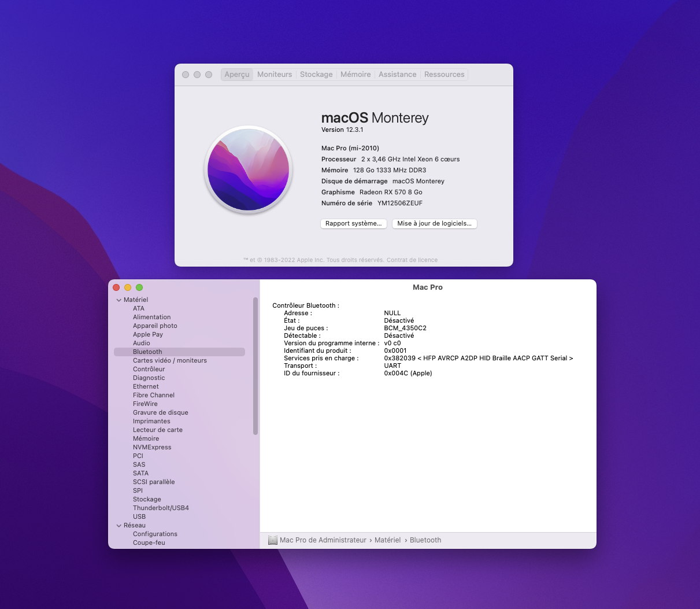This screenshot has width=700, height=609.
Task: Click Matériel in the bottom path bar
Action: [387, 540]
